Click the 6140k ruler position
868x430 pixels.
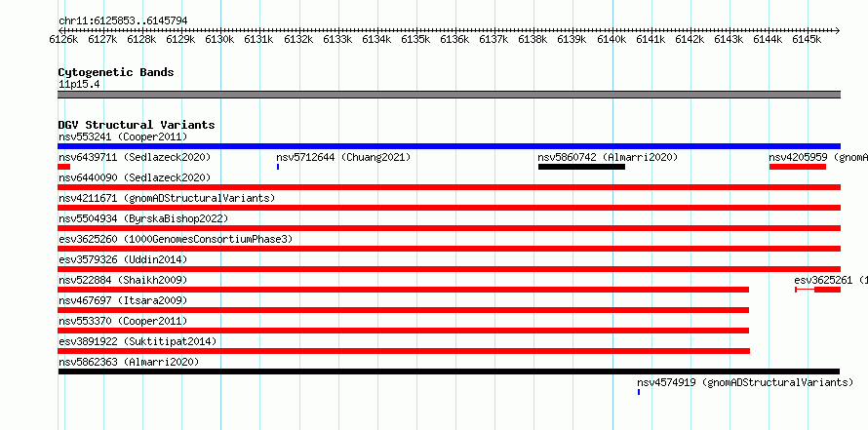pyautogui.click(x=612, y=39)
